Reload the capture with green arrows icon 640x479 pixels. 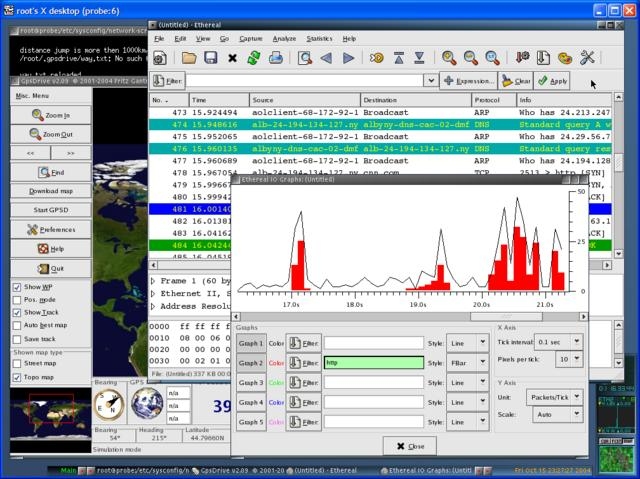(254, 58)
